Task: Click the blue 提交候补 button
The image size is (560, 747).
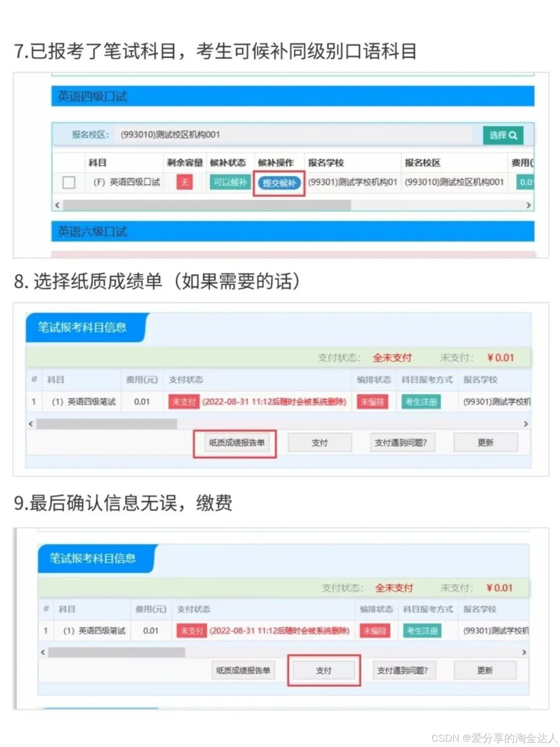Action: [279, 183]
